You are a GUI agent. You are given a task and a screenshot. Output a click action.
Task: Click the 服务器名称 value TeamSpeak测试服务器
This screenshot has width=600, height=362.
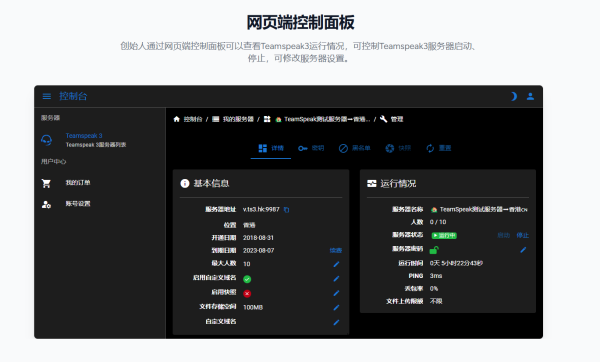click(x=484, y=209)
